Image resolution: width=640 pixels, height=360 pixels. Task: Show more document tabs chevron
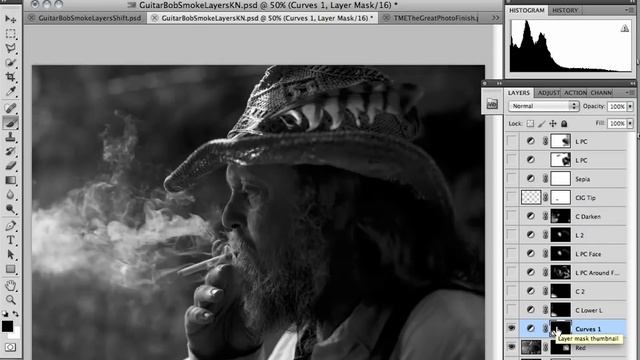496,18
